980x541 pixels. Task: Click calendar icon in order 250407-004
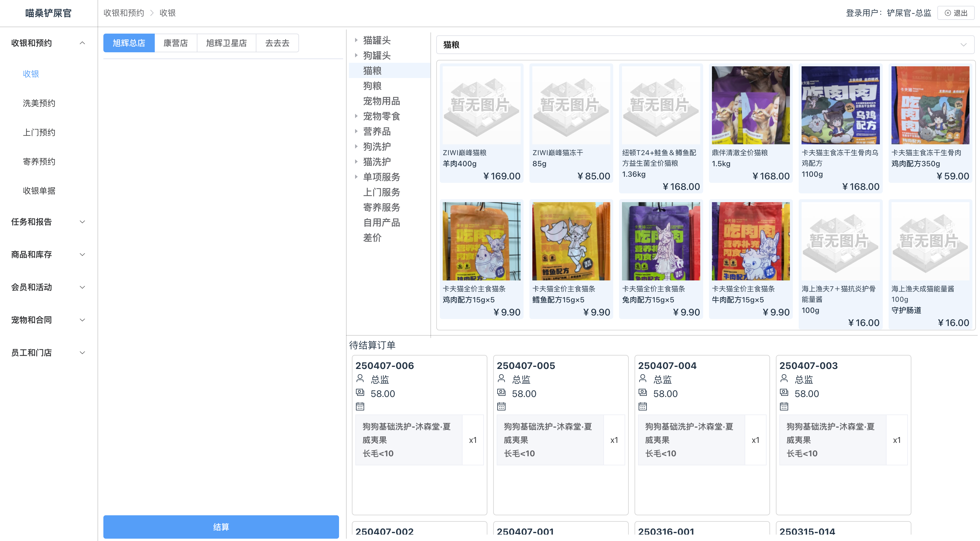(642, 406)
